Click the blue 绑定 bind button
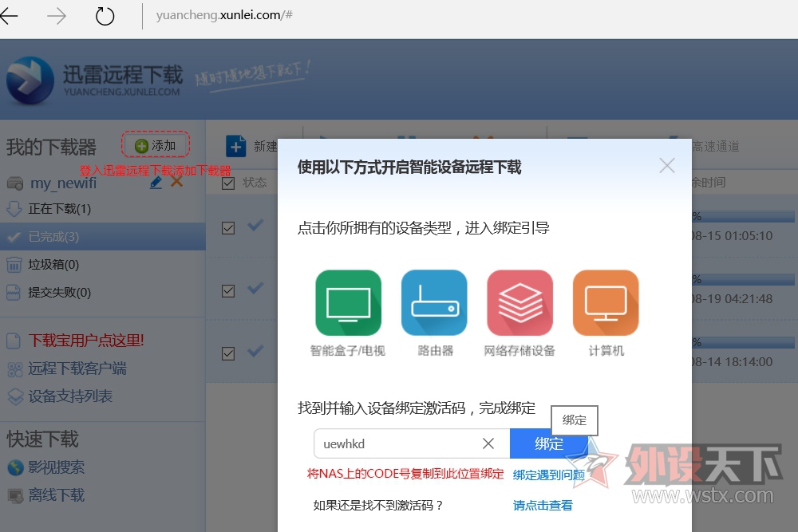Screen dimensions: 798x532 click(x=549, y=444)
